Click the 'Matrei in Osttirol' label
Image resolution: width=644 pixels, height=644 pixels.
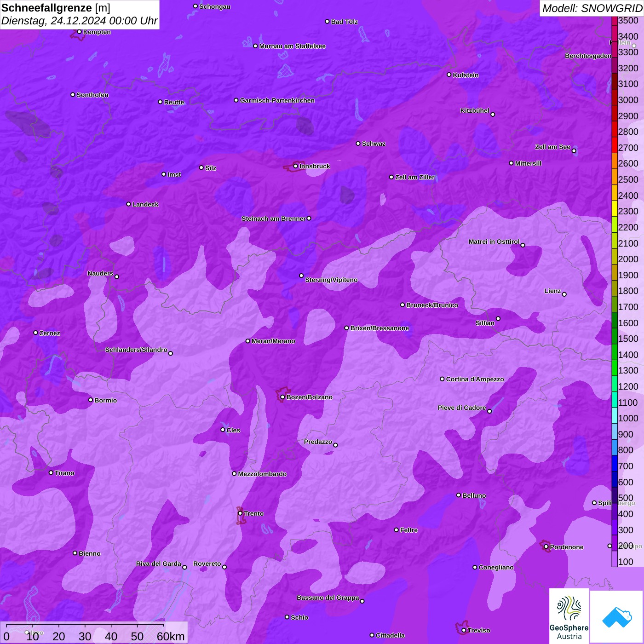tap(494, 241)
